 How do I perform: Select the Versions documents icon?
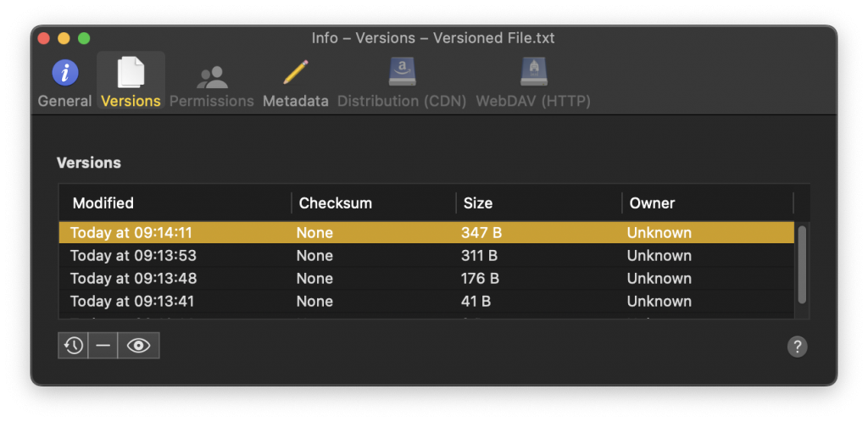click(131, 74)
